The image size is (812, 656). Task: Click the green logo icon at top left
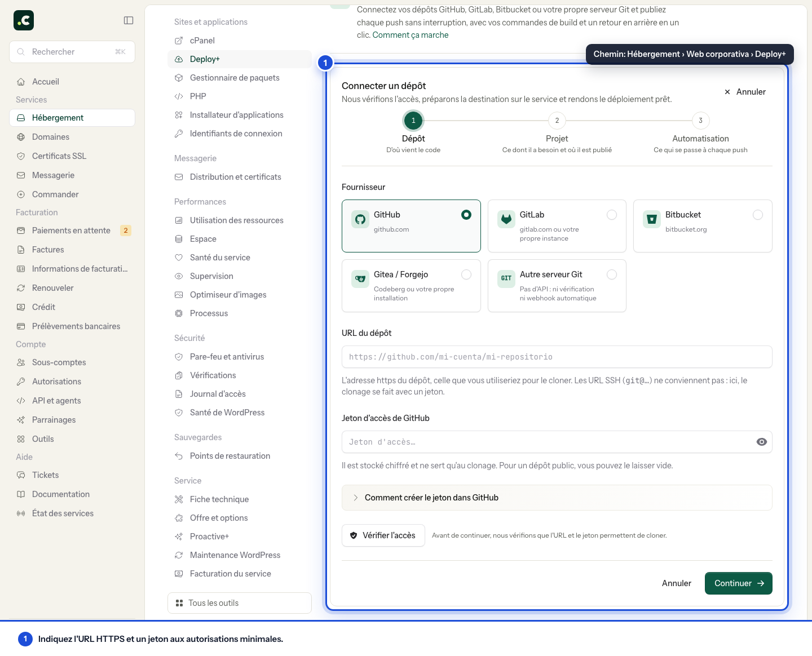pyautogui.click(x=24, y=20)
